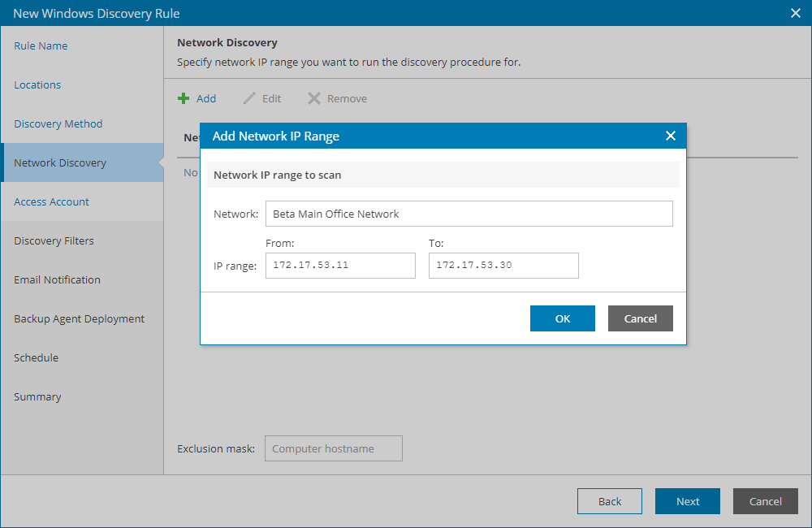Select the Discovery Method step
Viewport: 812px width, 528px height.
[58, 124]
